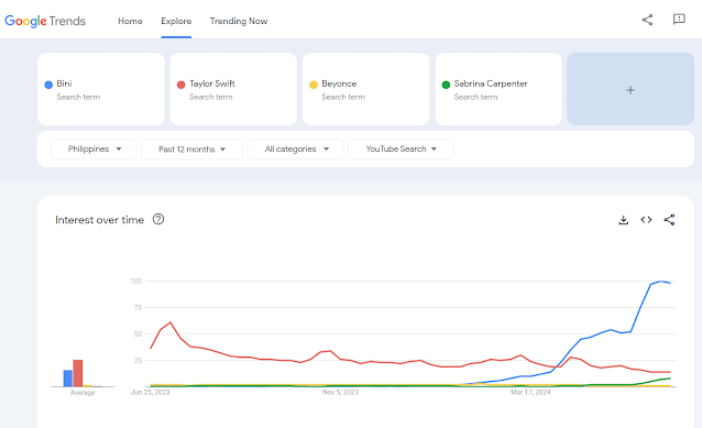Viewport: 702px width, 428px height.
Task: Click the 50 y-axis label
Action: tap(137, 334)
